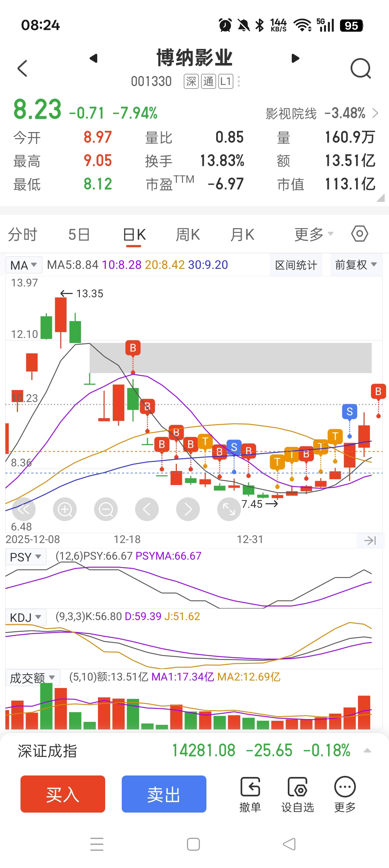Jump to earliest candles double-left button

[x=24, y=509]
